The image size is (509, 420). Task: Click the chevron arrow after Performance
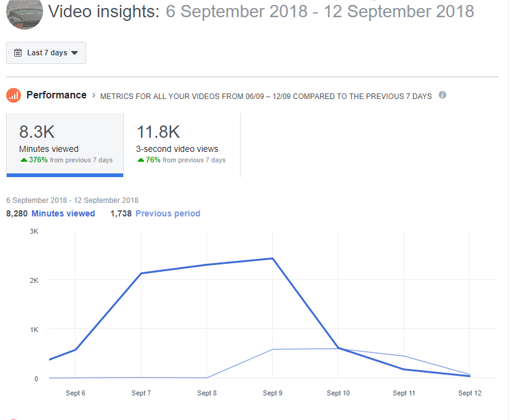[x=94, y=95]
